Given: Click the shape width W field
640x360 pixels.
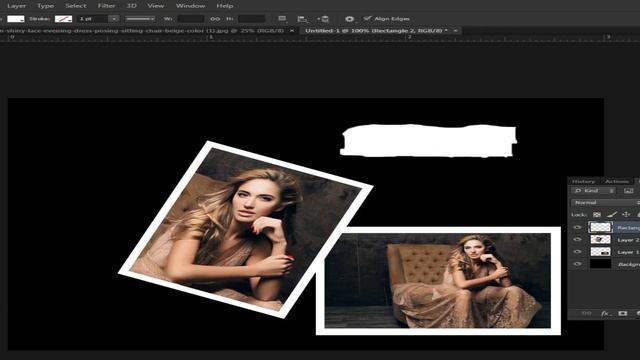Looking at the screenshot, I should pos(191,19).
